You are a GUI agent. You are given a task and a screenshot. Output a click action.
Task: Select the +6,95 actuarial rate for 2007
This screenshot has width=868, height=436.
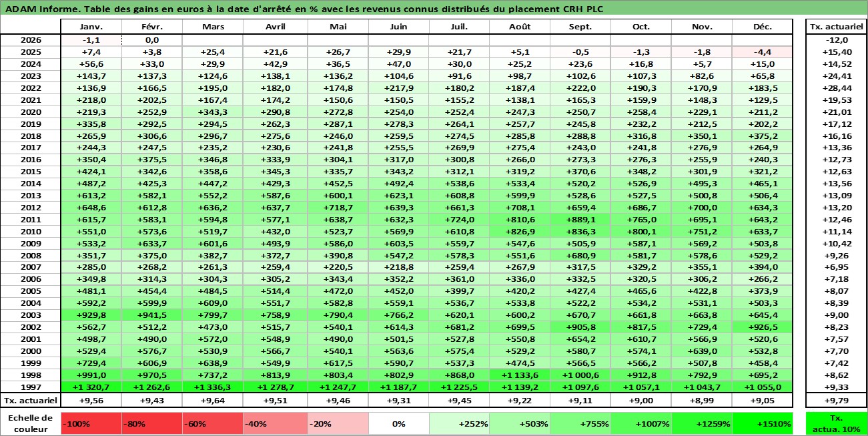coord(836,267)
